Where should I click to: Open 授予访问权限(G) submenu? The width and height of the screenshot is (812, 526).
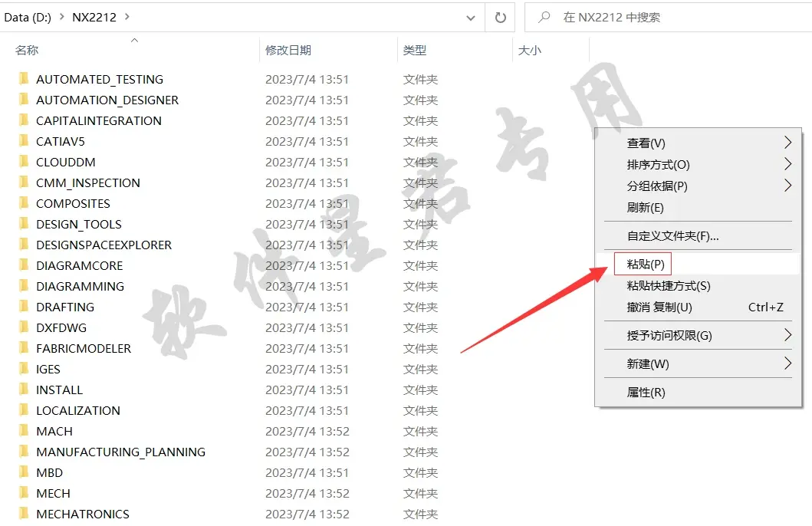698,336
